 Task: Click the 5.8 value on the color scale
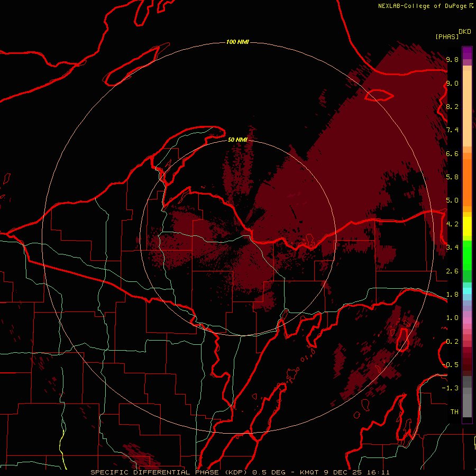tap(452, 177)
